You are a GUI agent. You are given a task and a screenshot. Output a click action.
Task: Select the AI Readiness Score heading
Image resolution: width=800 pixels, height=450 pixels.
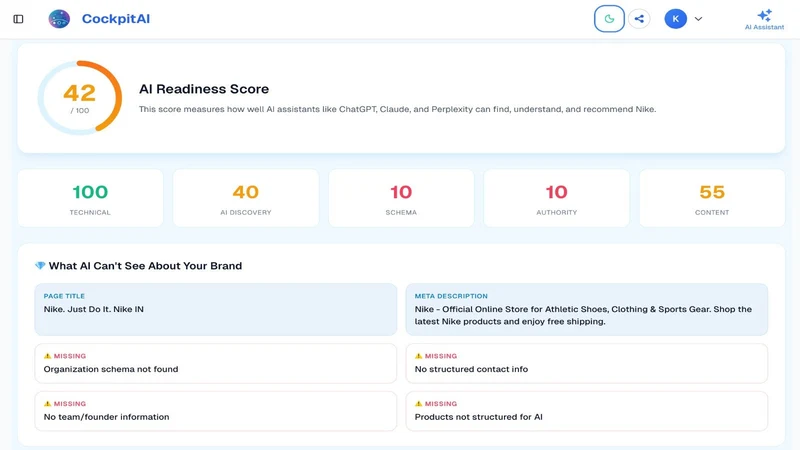(204, 89)
